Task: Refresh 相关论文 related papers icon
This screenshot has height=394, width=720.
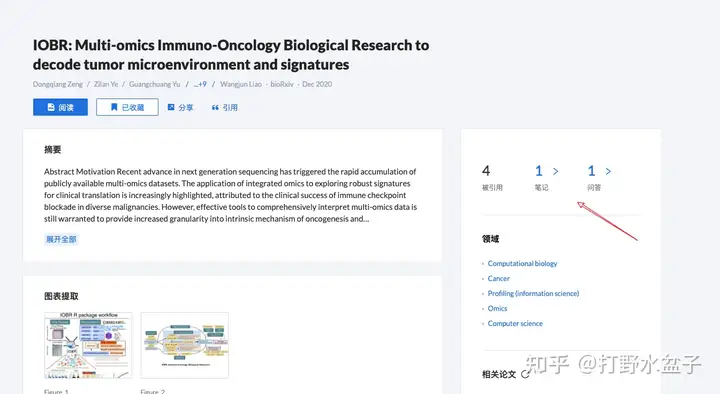Action: [x=525, y=374]
